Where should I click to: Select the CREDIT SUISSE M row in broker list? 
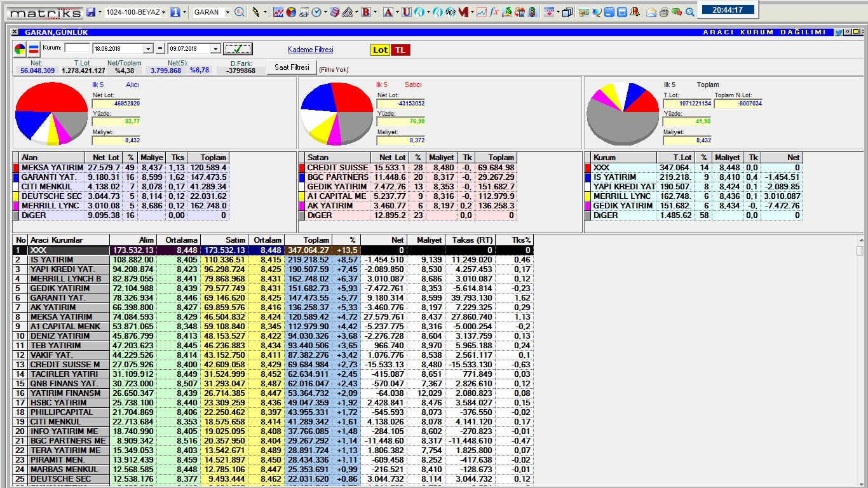(273, 365)
